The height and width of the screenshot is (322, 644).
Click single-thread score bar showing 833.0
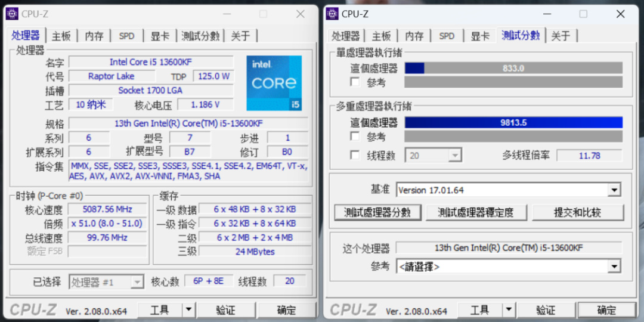coord(513,68)
